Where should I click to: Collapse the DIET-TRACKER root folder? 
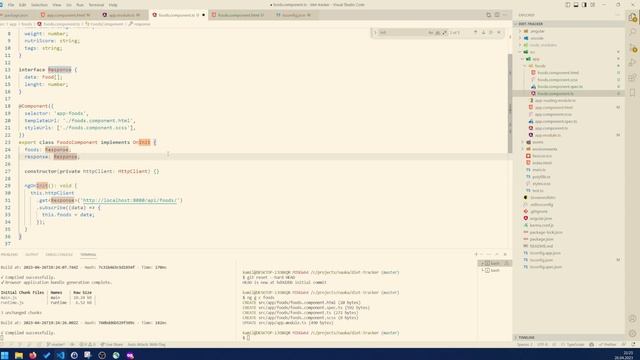[569, 24]
